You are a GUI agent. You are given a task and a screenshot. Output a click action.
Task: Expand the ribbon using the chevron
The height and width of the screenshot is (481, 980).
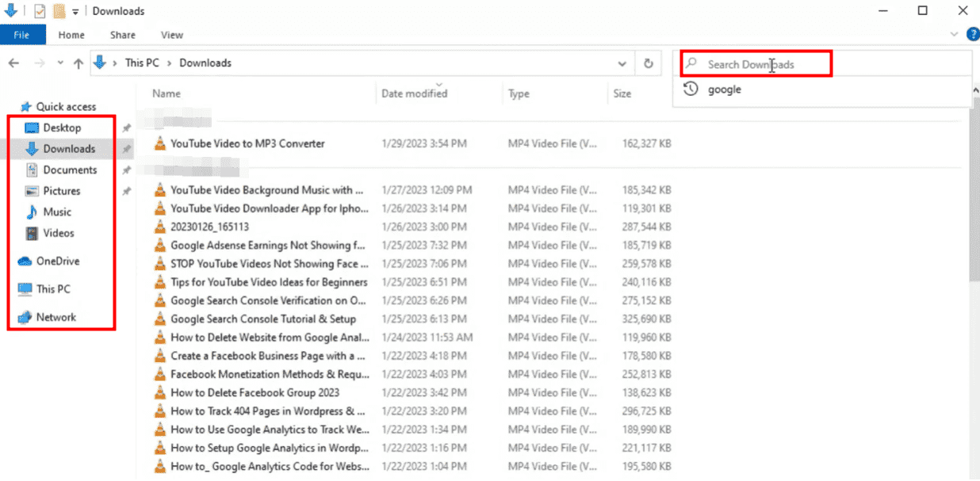pos(954,35)
